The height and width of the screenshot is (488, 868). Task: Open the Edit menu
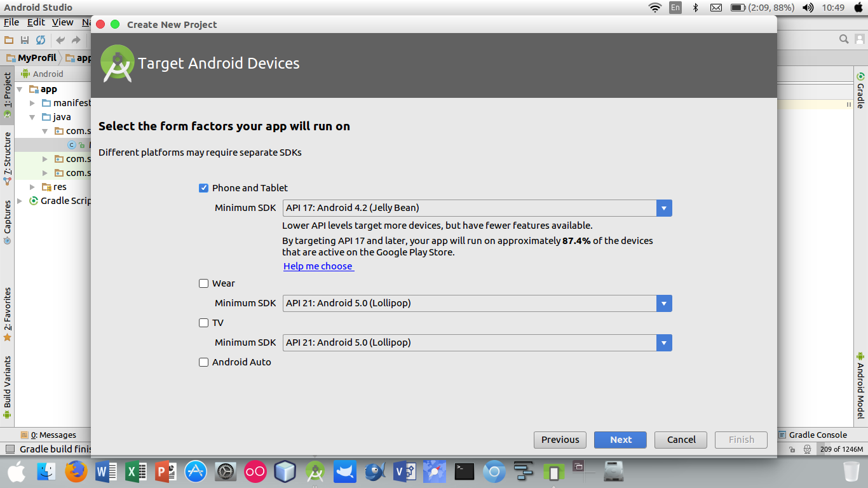[x=36, y=22]
